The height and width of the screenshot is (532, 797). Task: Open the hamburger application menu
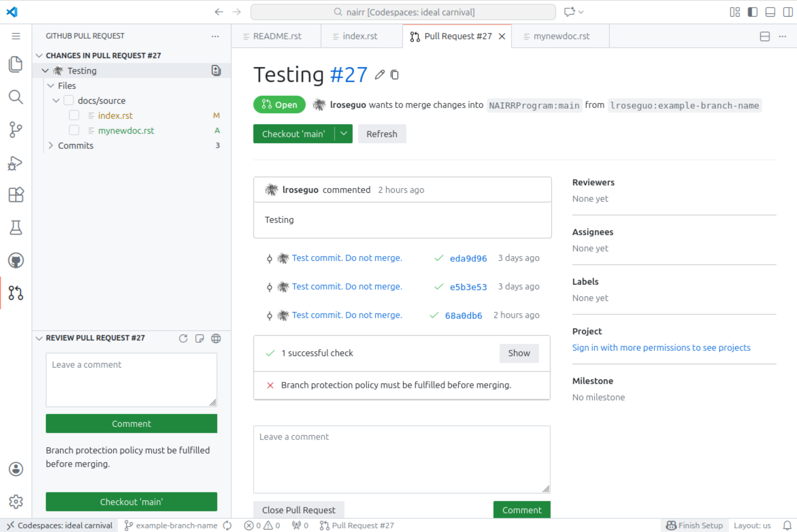(16, 36)
